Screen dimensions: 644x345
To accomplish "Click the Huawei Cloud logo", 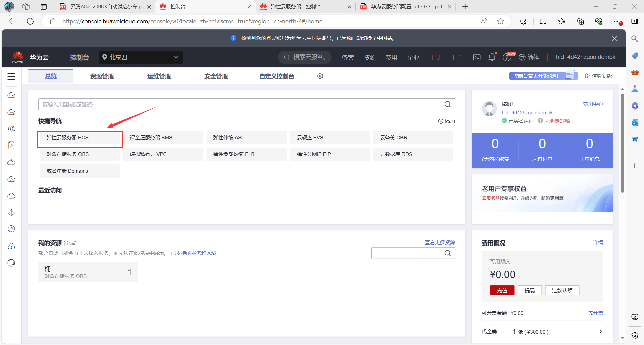I will (18, 57).
